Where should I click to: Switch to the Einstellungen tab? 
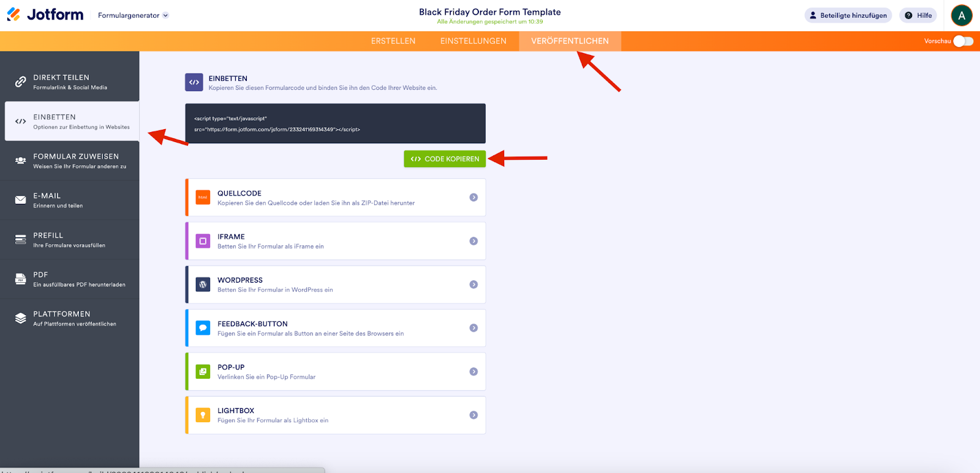pos(473,41)
